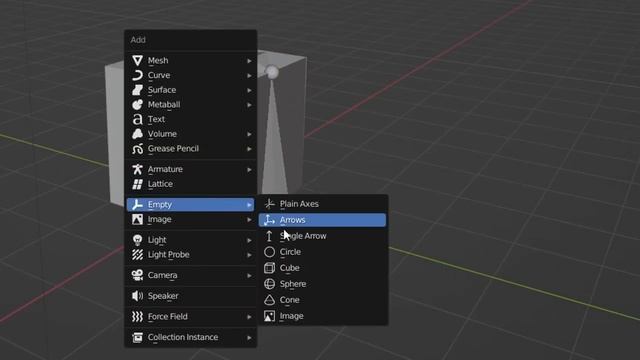Screen dimensions: 640x360
Task: Choose Lattice from the Add menu
Action: tap(191, 184)
